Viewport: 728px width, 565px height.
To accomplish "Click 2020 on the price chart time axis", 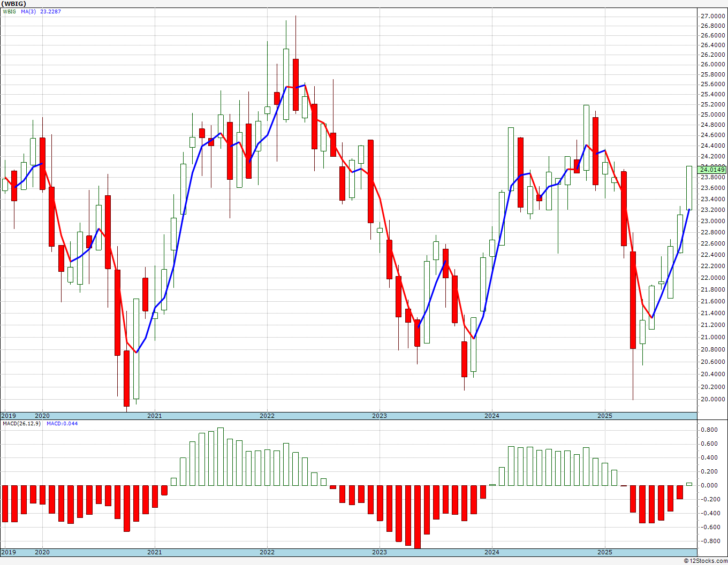I will pos(42,416).
